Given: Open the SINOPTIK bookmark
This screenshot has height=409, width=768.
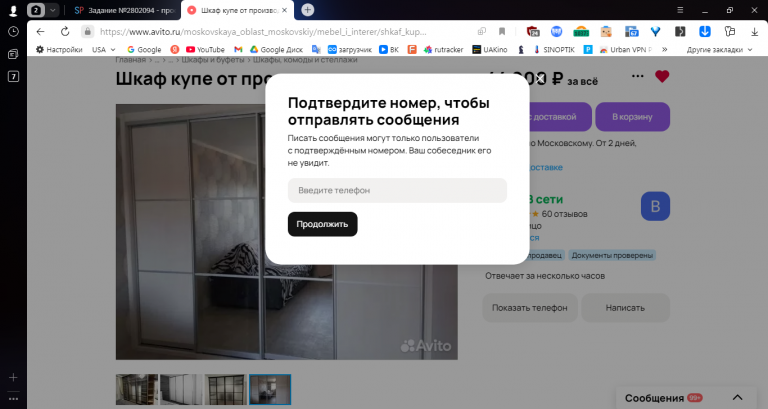Looking at the screenshot, I should coord(554,49).
